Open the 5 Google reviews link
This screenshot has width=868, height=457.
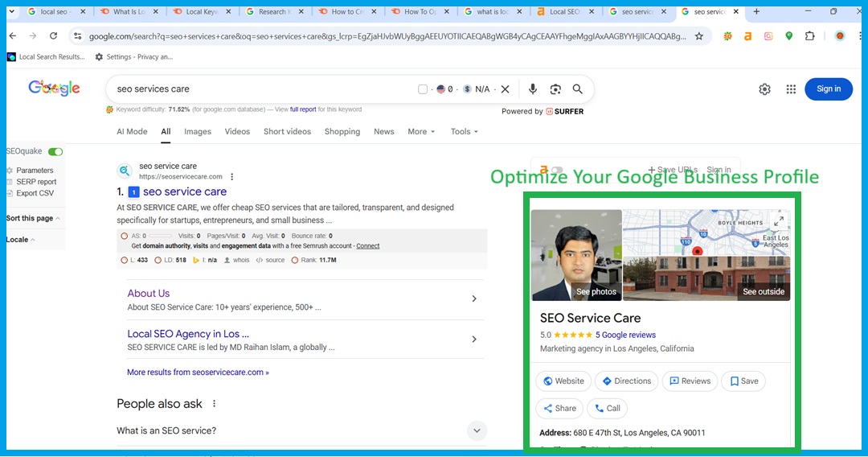pyautogui.click(x=625, y=336)
